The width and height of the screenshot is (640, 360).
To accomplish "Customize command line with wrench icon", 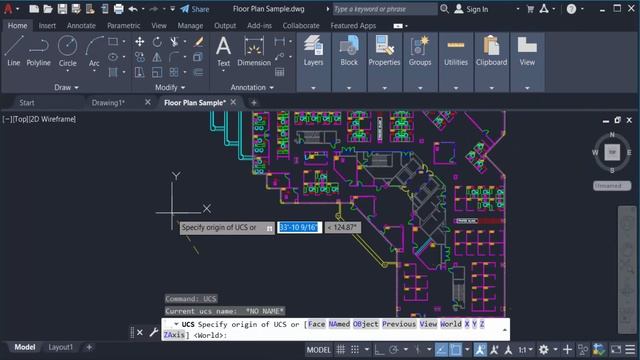I will point(154,332).
